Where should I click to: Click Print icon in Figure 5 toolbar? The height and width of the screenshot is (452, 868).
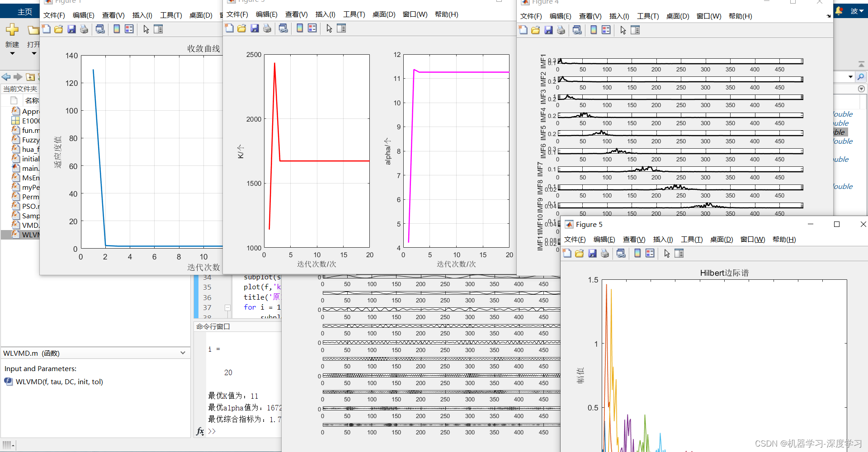point(605,253)
